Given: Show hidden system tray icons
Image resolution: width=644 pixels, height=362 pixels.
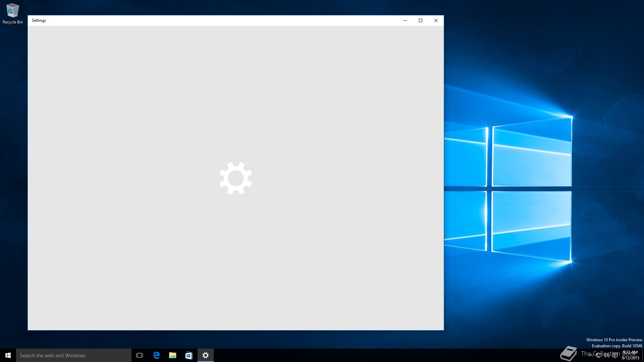Looking at the screenshot, I should click(x=590, y=355).
